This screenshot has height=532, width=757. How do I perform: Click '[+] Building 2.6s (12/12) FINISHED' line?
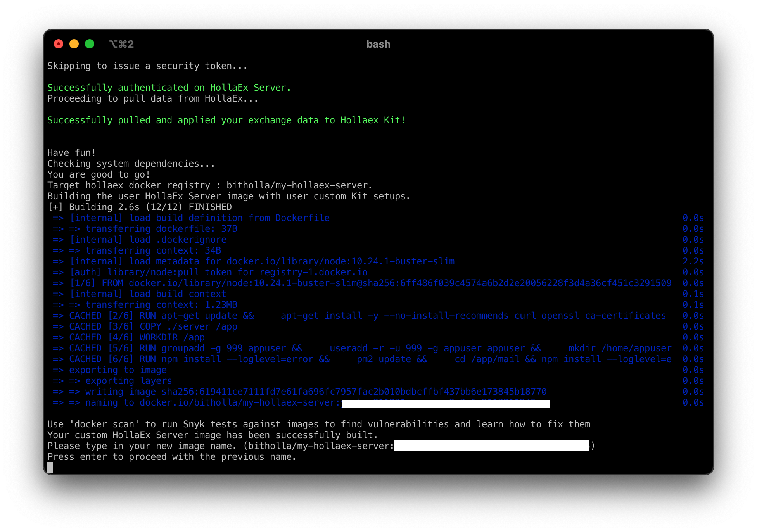140,207
